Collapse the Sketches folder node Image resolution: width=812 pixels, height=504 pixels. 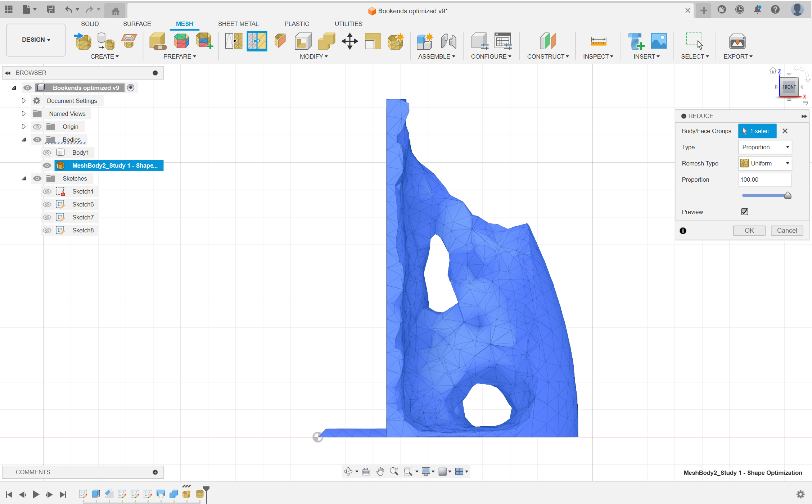coord(23,178)
